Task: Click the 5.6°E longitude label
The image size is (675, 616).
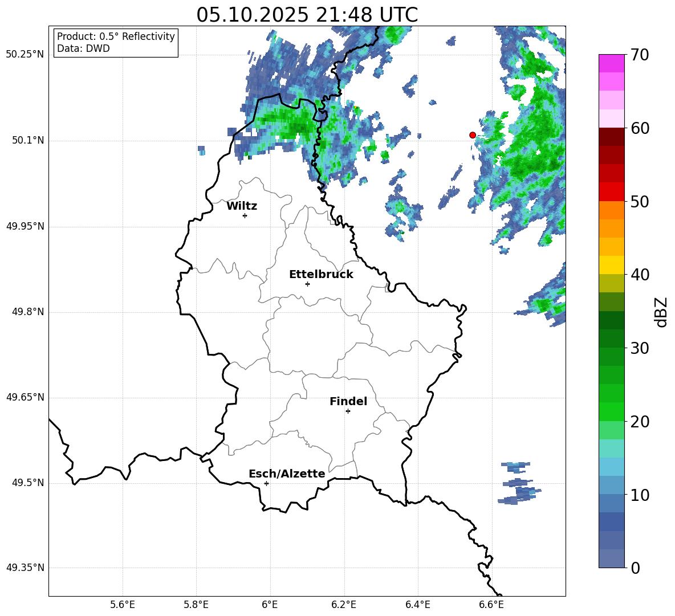Action: click(122, 605)
